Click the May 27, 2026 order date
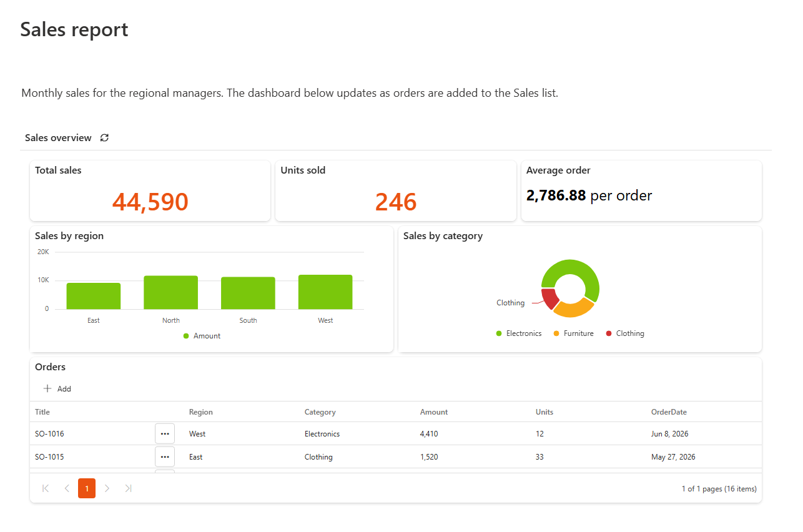 [x=673, y=457]
